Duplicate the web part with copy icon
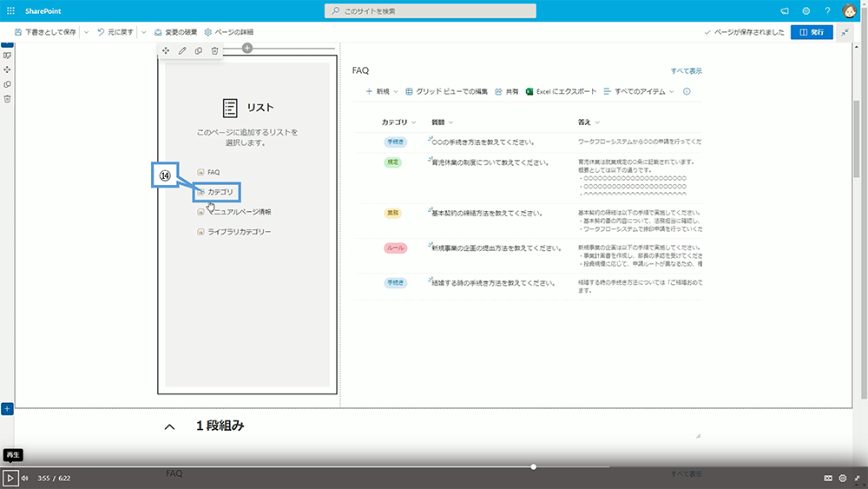Image resolution: width=868 pixels, height=489 pixels. [198, 50]
